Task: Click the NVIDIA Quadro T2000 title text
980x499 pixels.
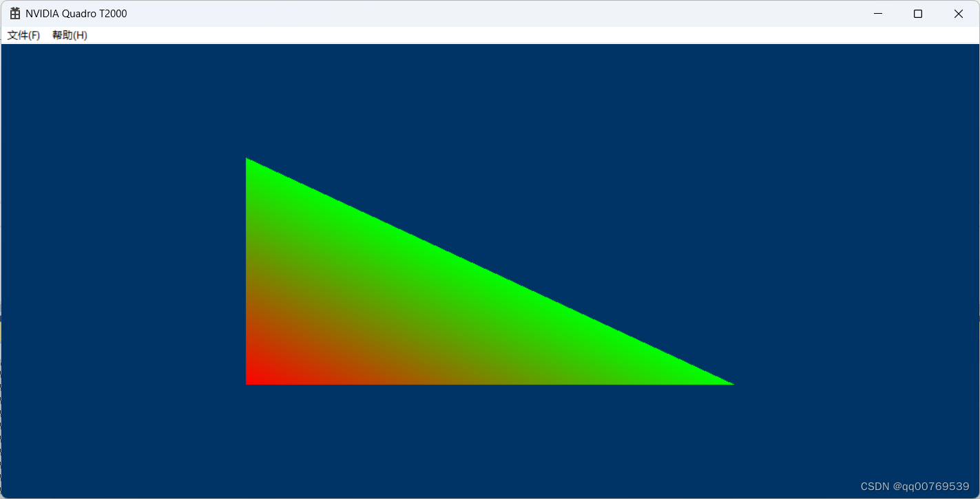Action: point(76,13)
